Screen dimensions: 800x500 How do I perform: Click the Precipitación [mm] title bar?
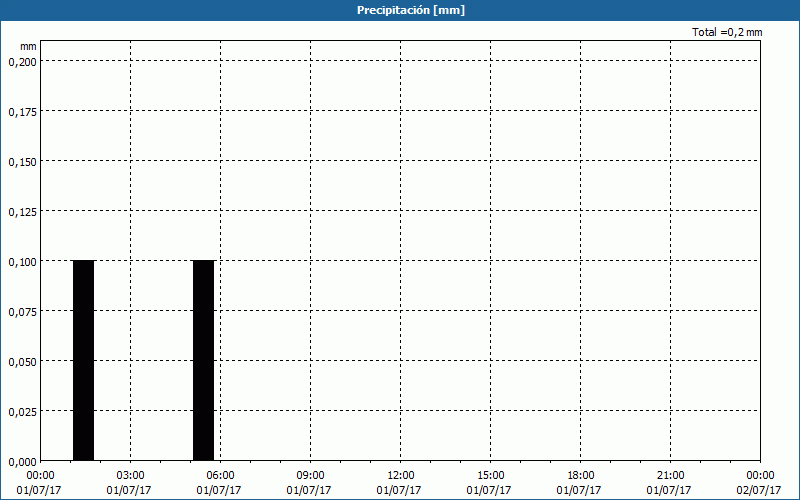(x=400, y=10)
